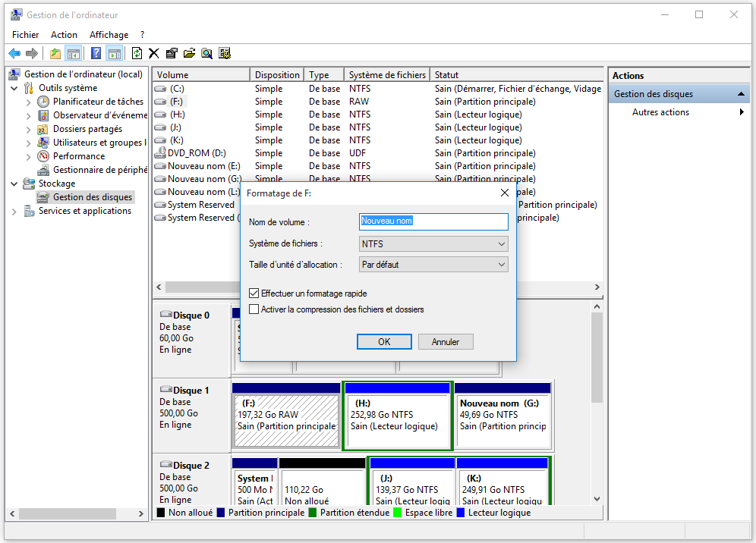Select the (J:) row in volume list

pos(377,127)
